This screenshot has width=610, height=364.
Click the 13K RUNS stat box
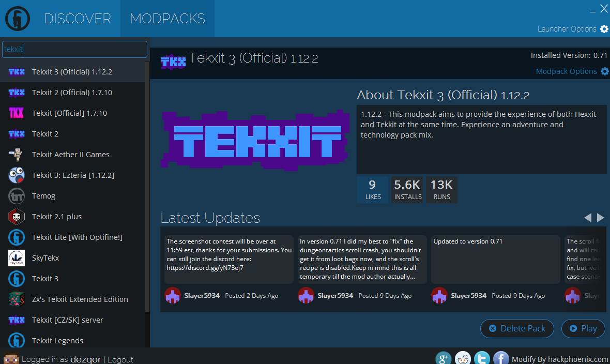[441, 190]
